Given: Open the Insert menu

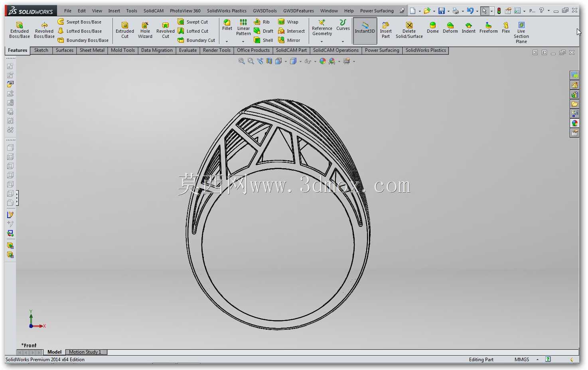Looking at the screenshot, I should (x=114, y=11).
